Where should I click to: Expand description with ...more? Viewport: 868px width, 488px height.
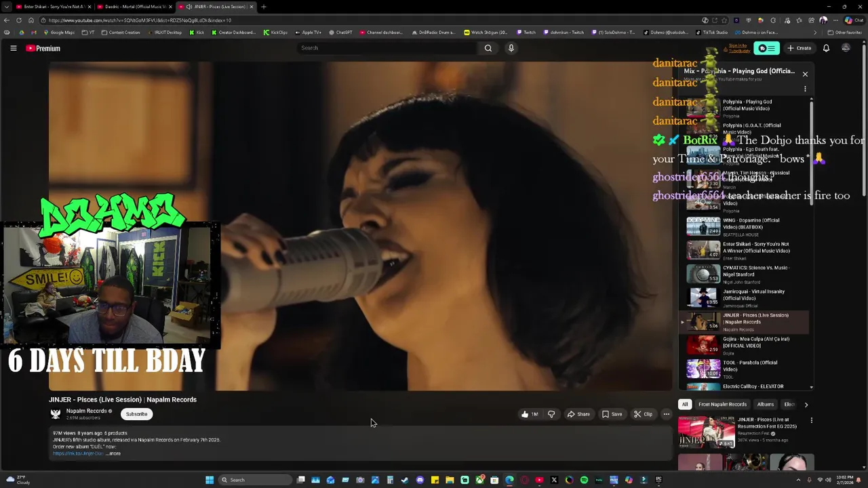point(113,453)
